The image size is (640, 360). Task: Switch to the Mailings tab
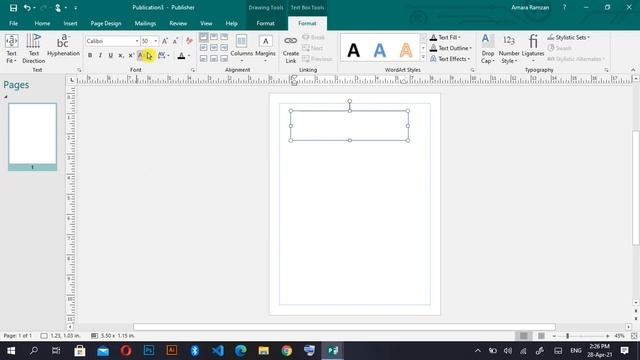click(x=145, y=23)
